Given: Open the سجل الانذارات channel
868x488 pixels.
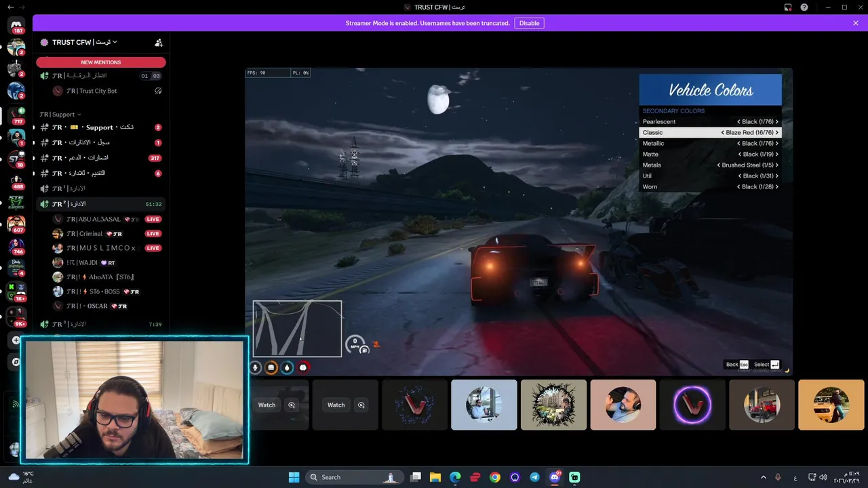Looking at the screenshot, I should coord(101,142).
